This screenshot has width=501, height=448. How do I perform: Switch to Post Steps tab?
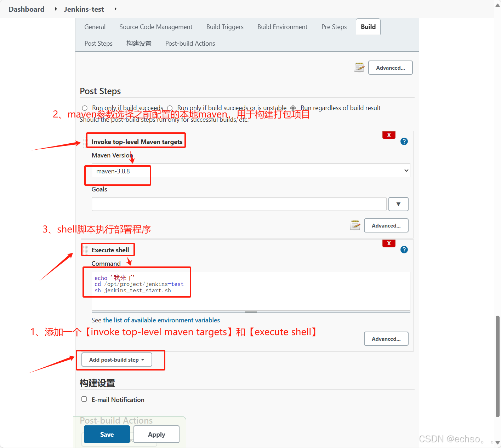[x=98, y=44]
